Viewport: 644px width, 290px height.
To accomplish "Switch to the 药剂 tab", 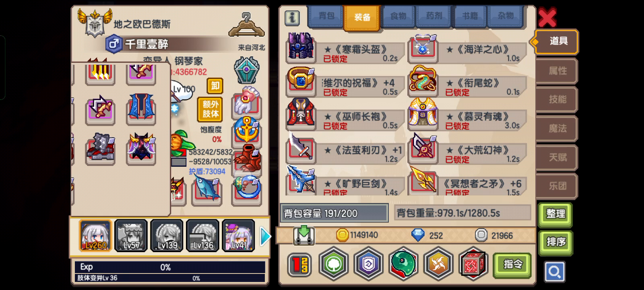I will click(x=434, y=16).
